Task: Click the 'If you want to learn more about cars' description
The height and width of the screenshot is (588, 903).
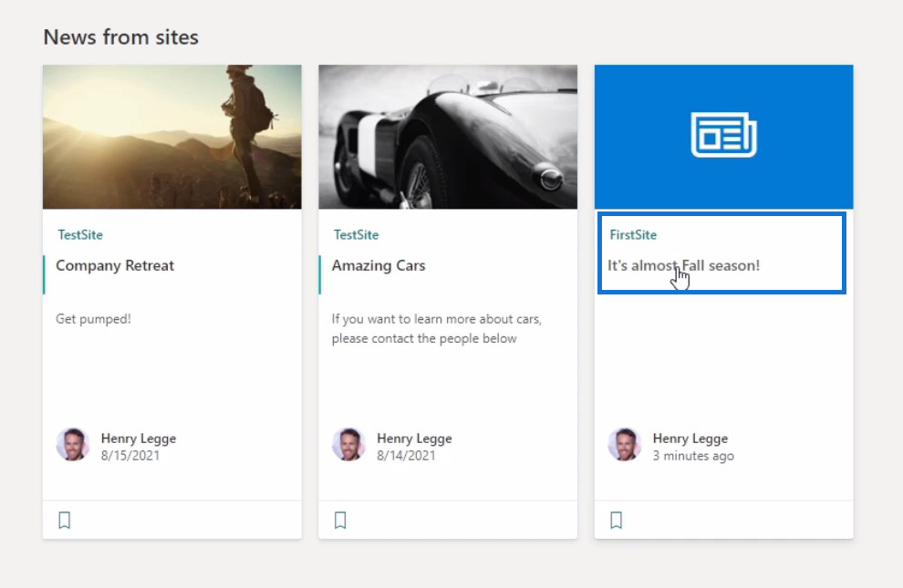Action: [436, 328]
